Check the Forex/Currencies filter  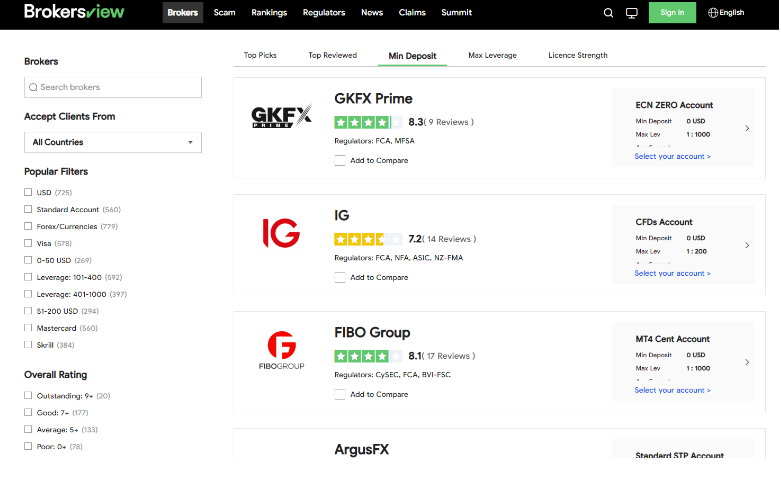click(28, 226)
